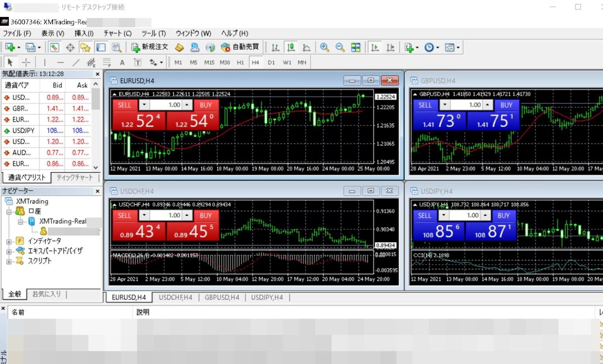
Task: Open the arrows objects dropdown
Action: [156, 62]
